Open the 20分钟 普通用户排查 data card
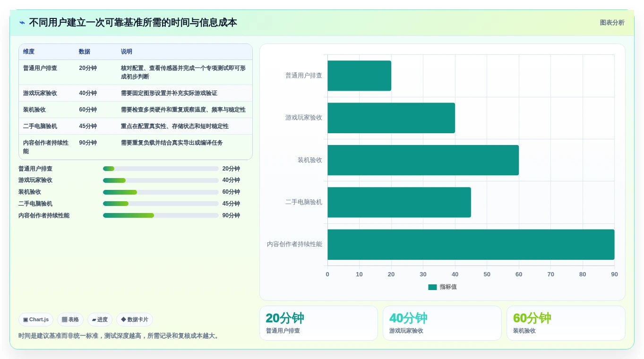 point(318,323)
